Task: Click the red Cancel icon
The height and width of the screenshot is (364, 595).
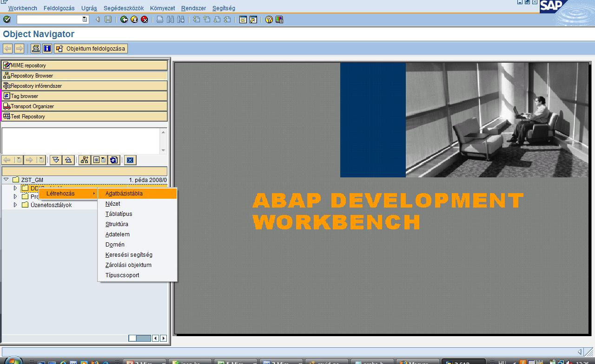Action: [x=145, y=19]
